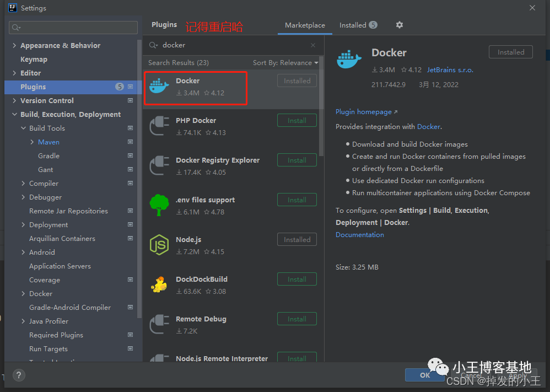Click the settings search magnifier icon
This screenshot has height=392, width=550.
coord(16,28)
